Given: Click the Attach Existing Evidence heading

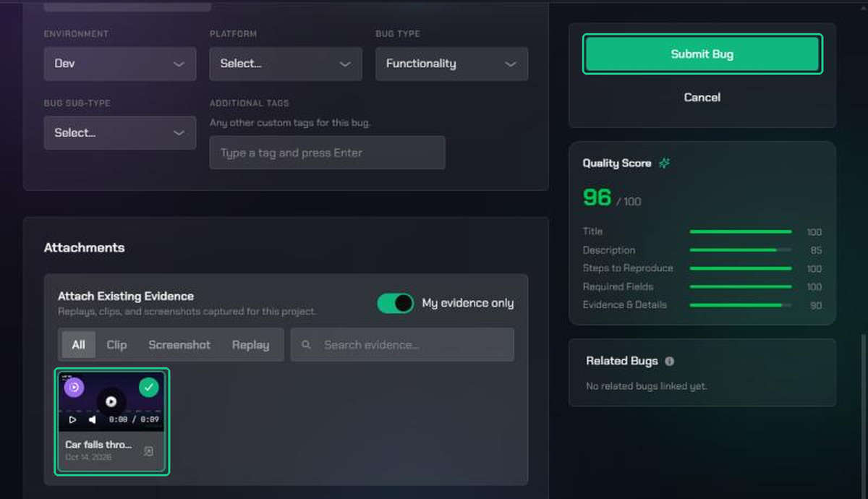Looking at the screenshot, I should [126, 296].
